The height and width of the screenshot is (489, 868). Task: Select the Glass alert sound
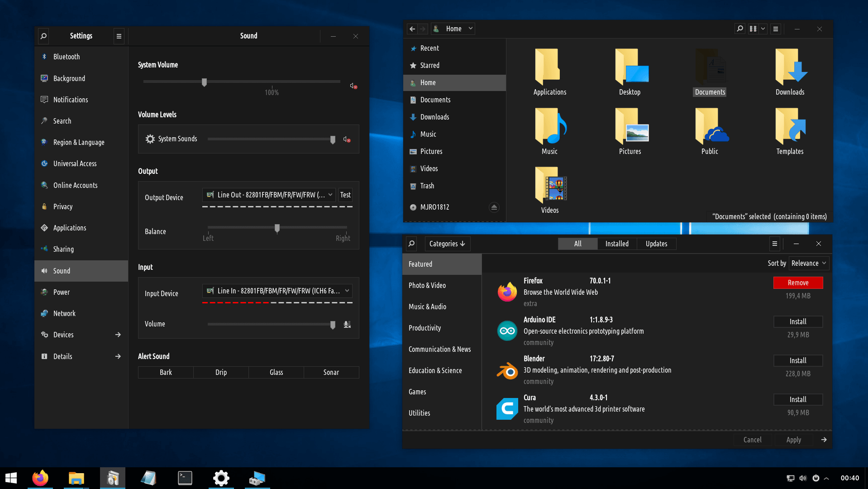click(276, 372)
